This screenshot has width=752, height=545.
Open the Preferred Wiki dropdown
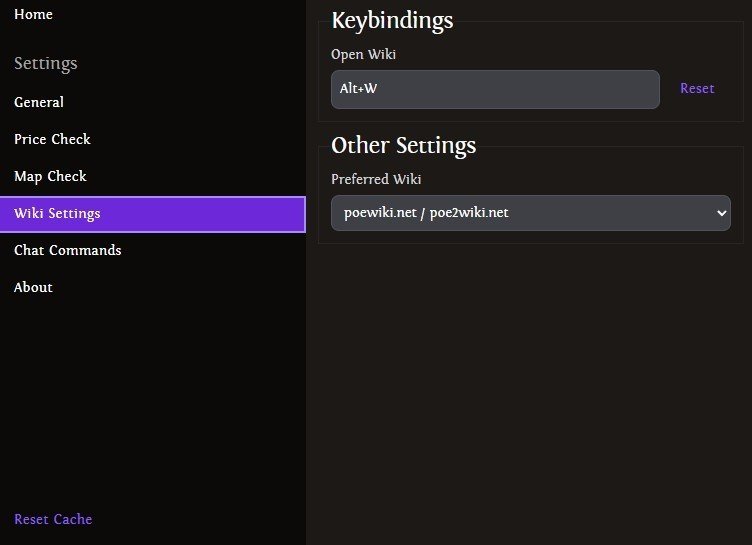(x=531, y=213)
